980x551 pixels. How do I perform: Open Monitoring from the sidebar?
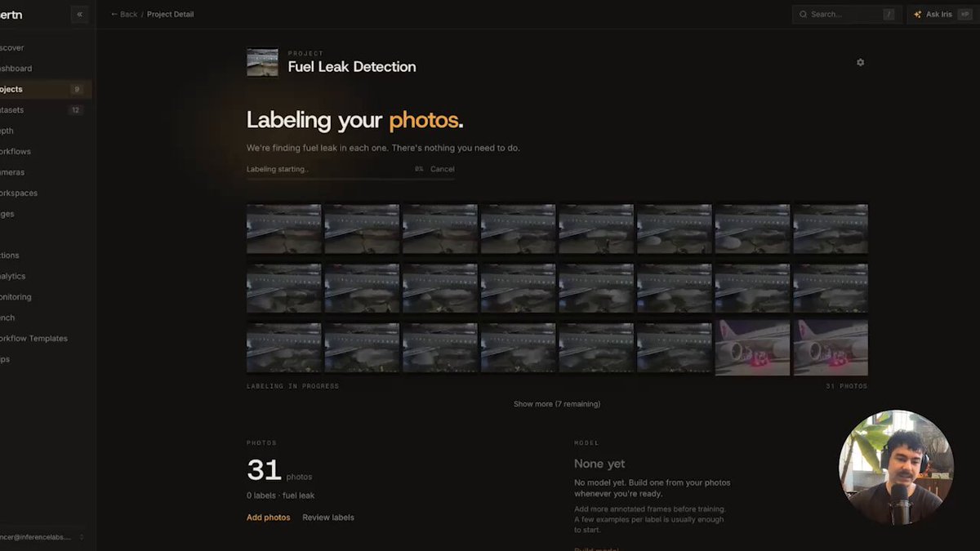coord(16,297)
